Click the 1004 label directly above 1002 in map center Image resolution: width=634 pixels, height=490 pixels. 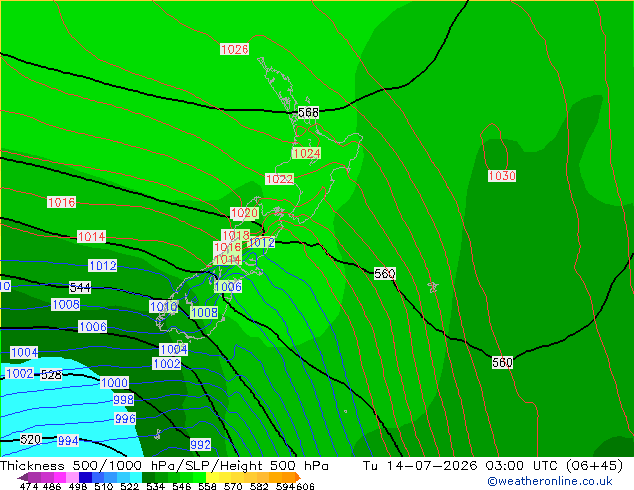point(174,349)
